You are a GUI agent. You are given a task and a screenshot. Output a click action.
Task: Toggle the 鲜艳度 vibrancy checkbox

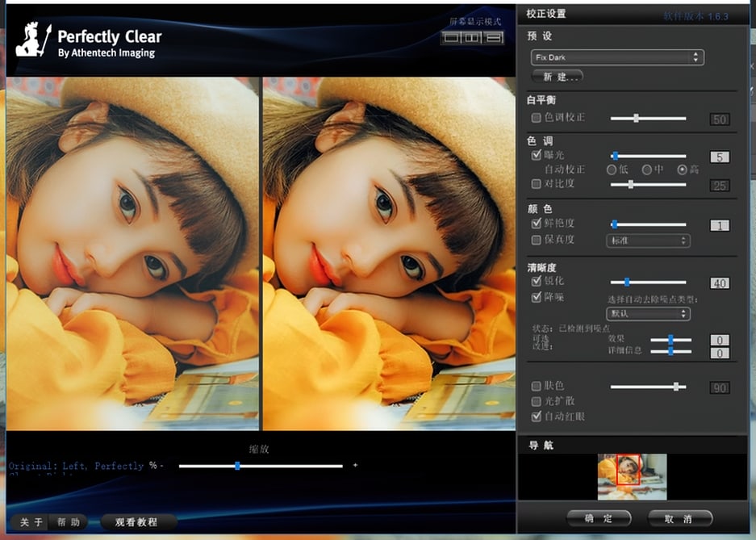coord(536,224)
